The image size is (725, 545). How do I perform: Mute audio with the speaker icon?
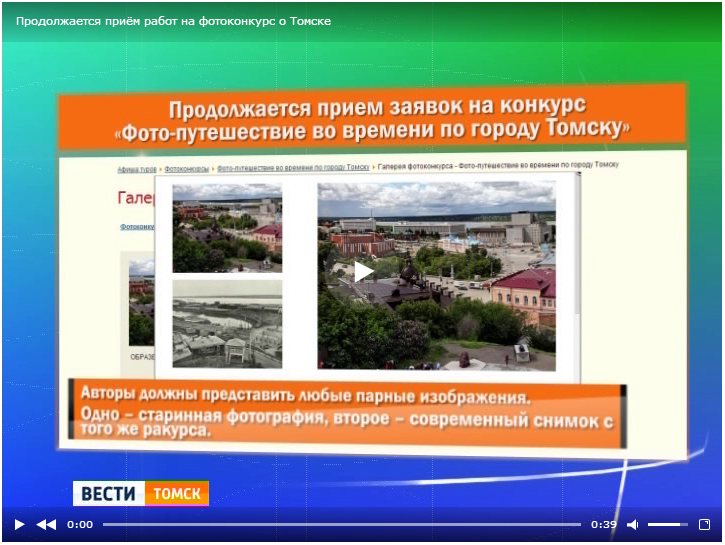(x=633, y=524)
